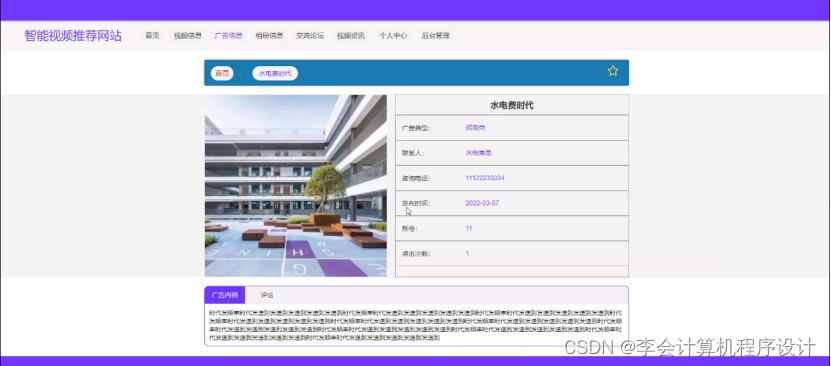Open 广告信息 in navigation bar
831x366 pixels.
(228, 35)
